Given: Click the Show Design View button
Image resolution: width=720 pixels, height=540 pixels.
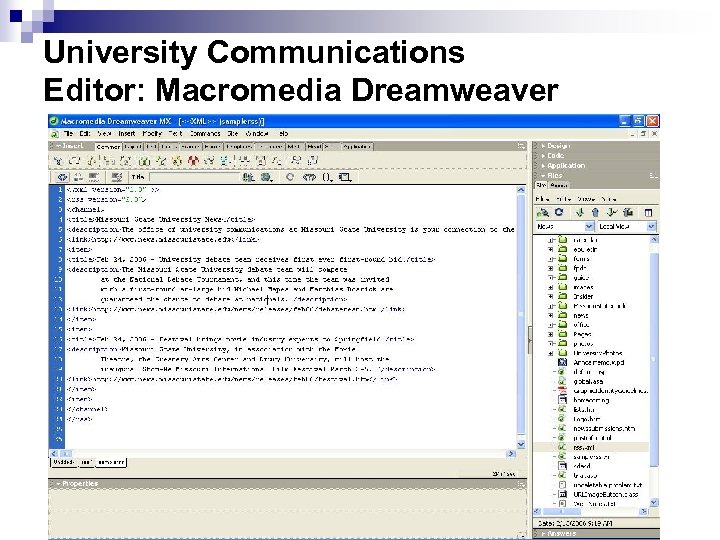Looking at the screenshot, I should tap(94, 177).
